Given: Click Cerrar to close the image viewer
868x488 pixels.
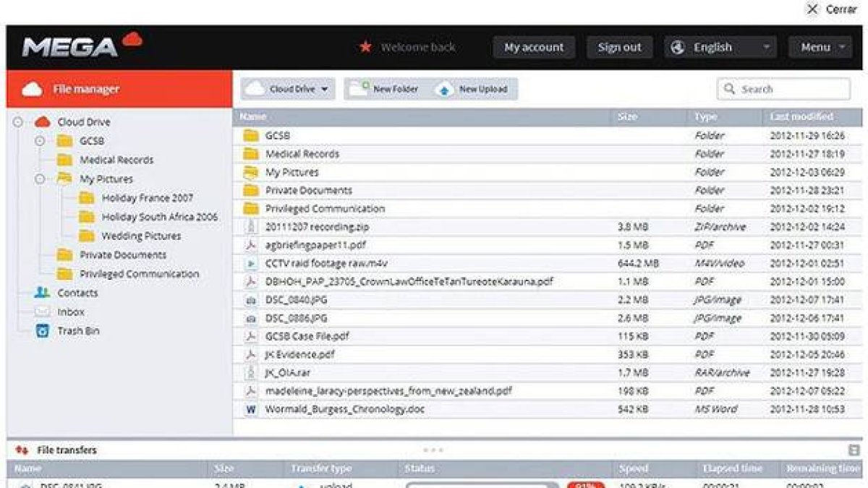Looking at the screenshot, I should (x=832, y=9).
